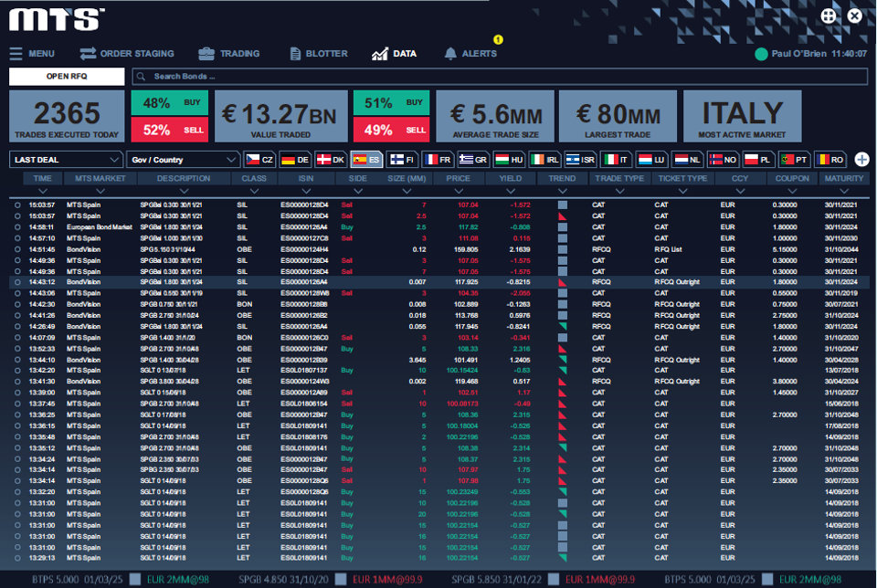
Task: Filter by Germany DE flag
Action: (295, 159)
